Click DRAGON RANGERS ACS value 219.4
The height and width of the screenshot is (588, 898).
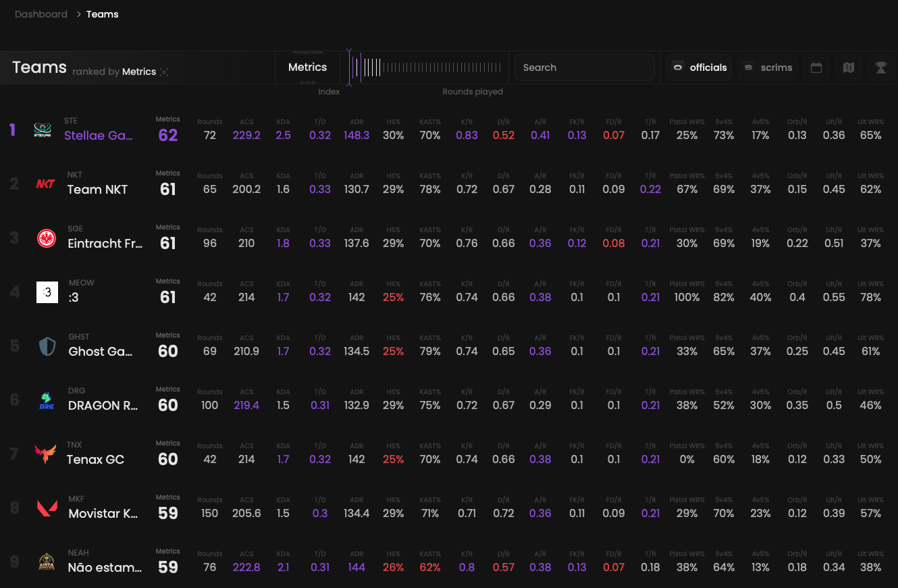click(246, 405)
